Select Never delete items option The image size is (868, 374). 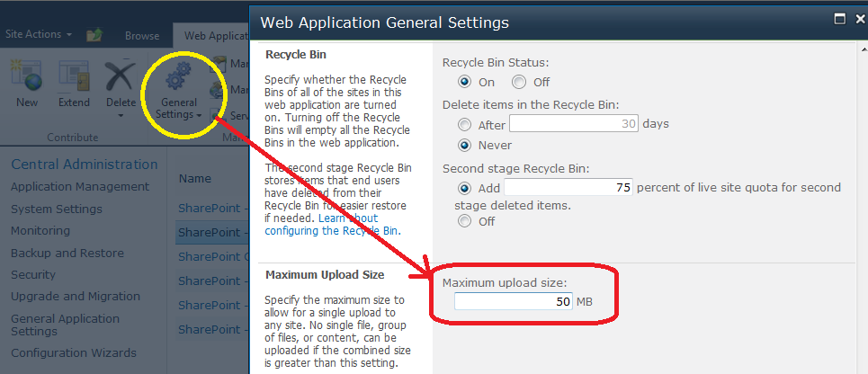pyautogui.click(x=464, y=145)
